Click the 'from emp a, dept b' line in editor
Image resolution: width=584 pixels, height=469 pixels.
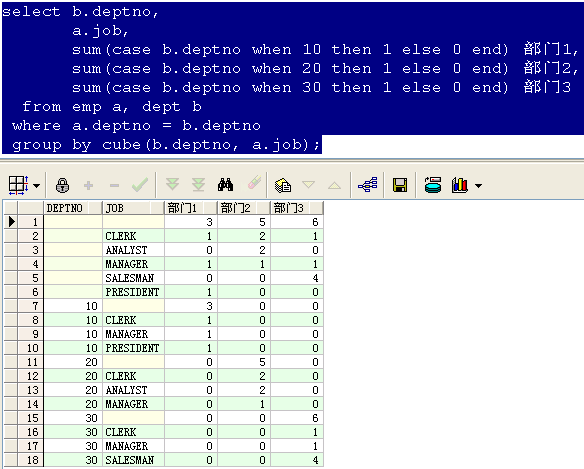pyautogui.click(x=112, y=107)
